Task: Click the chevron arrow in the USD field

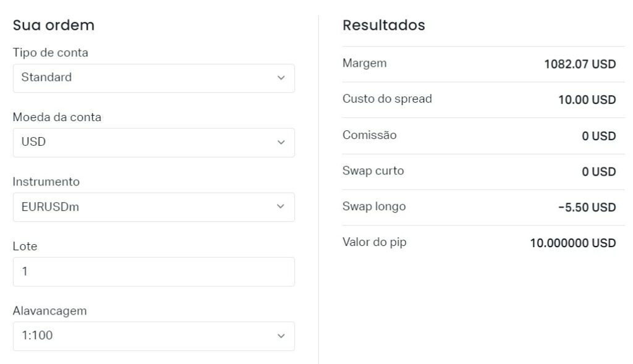Action: click(281, 142)
